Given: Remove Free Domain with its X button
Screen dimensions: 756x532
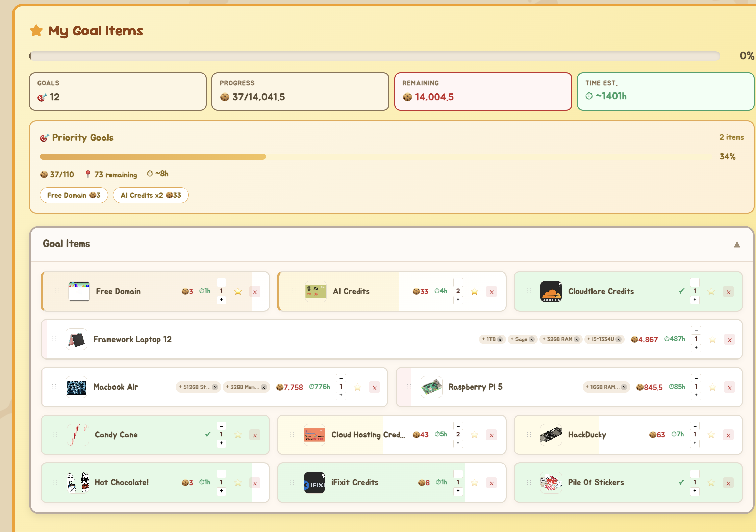Looking at the screenshot, I should (255, 292).
